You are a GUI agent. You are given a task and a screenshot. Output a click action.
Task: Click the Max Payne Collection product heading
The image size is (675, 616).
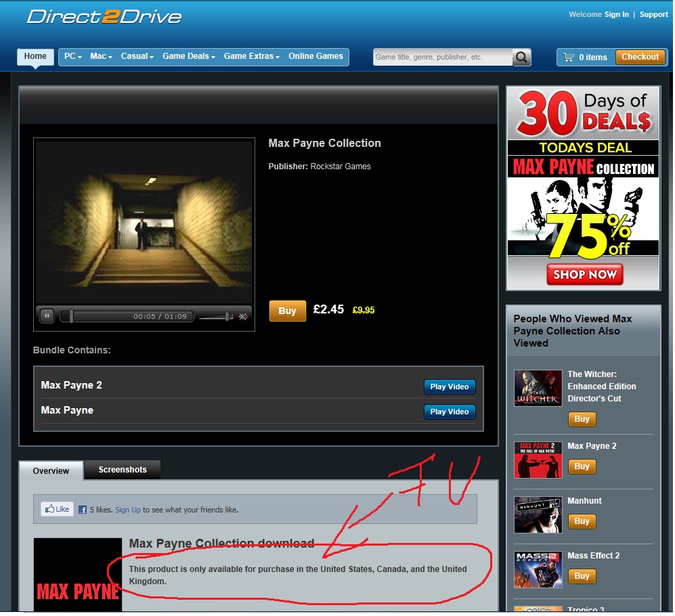[324, 143]
